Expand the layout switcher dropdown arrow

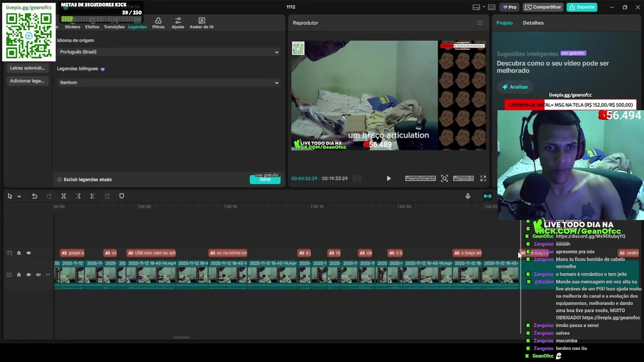click(x=484, y=7)
